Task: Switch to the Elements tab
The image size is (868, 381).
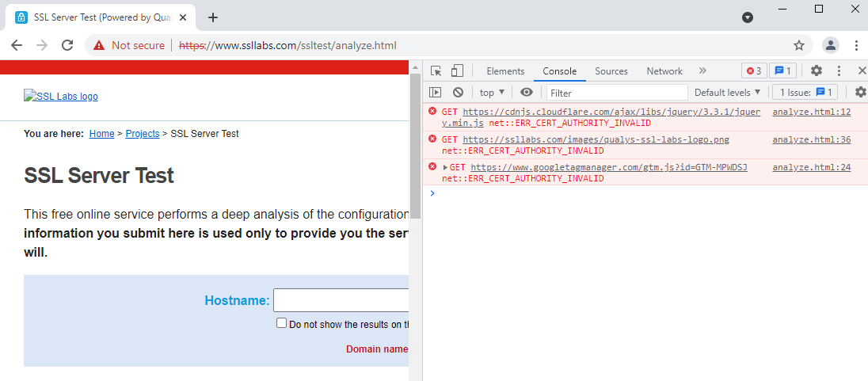Action: point(505,70)
